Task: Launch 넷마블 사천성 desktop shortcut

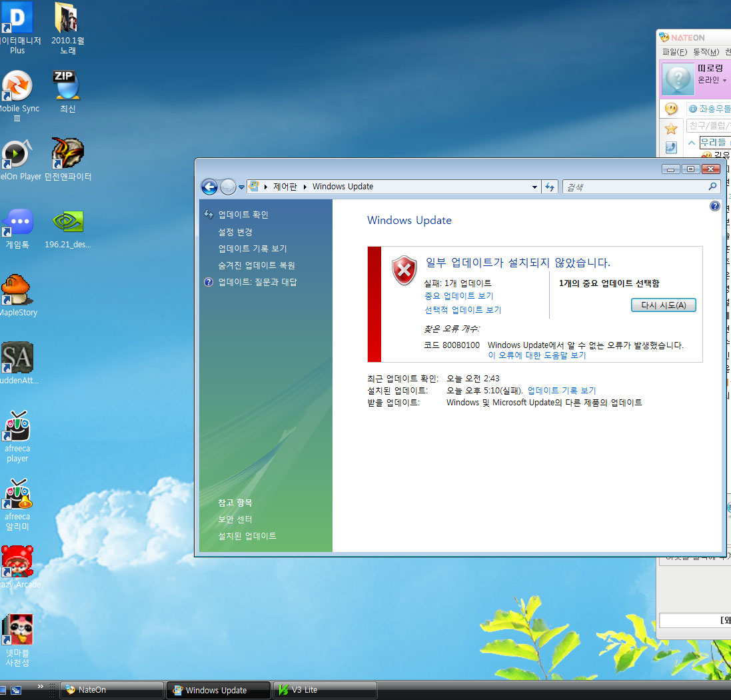Action: tap(18, 640)
